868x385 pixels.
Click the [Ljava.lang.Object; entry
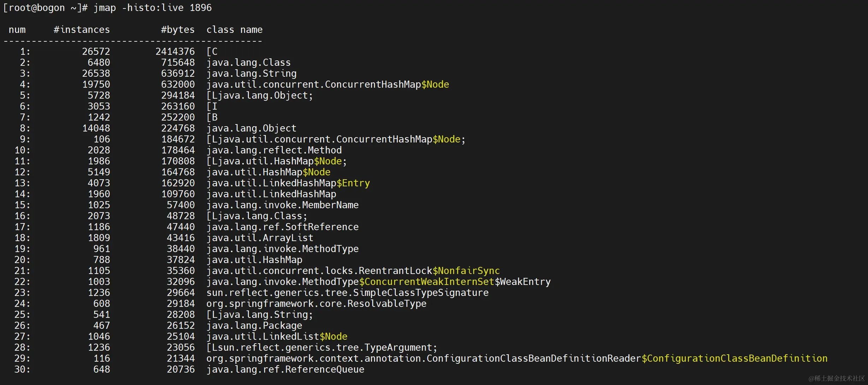[x=260, y=95]
